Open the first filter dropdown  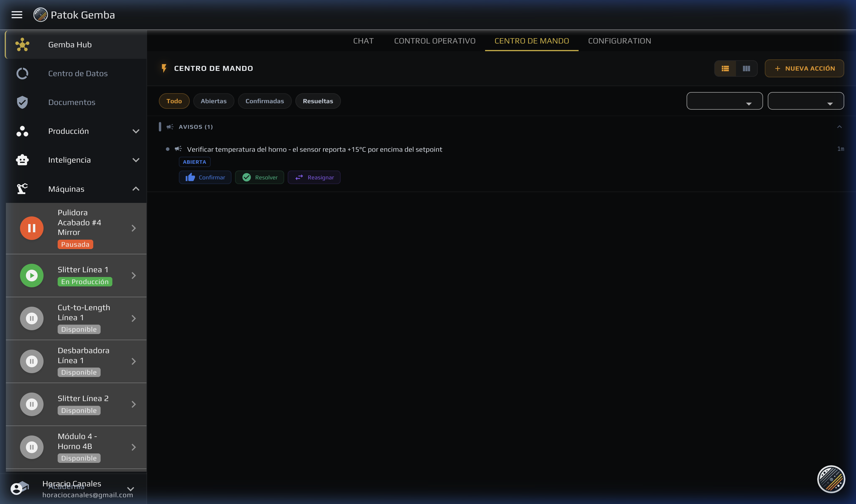[724, 101]
